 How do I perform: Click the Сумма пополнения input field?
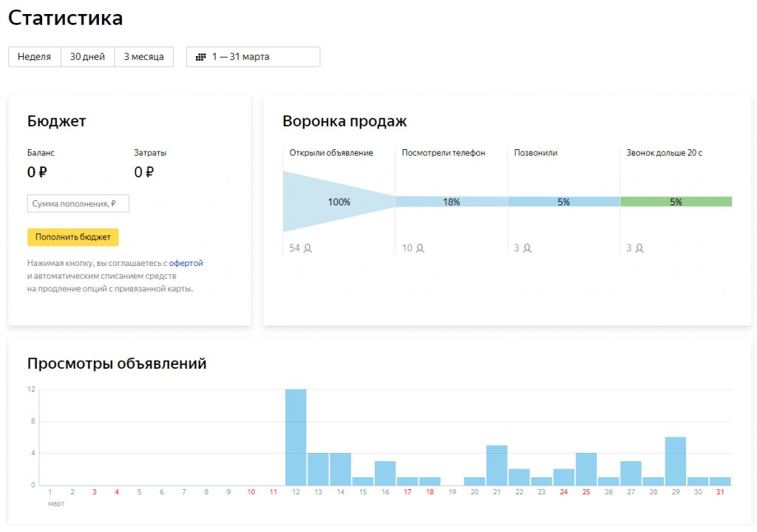click(78, 203)
